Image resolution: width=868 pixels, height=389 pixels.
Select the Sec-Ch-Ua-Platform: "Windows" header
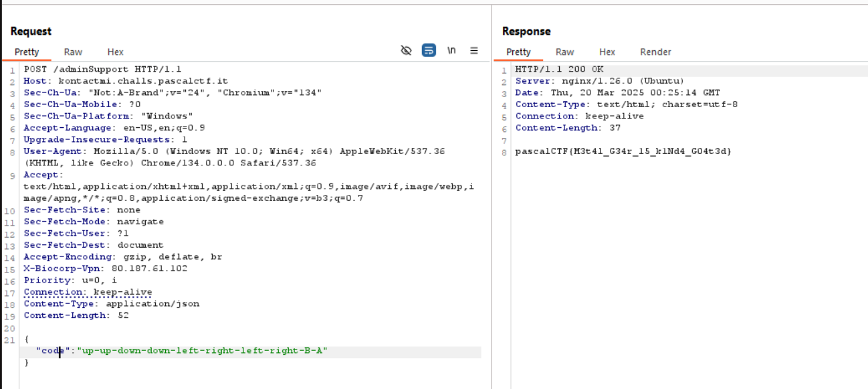[108, 116]
